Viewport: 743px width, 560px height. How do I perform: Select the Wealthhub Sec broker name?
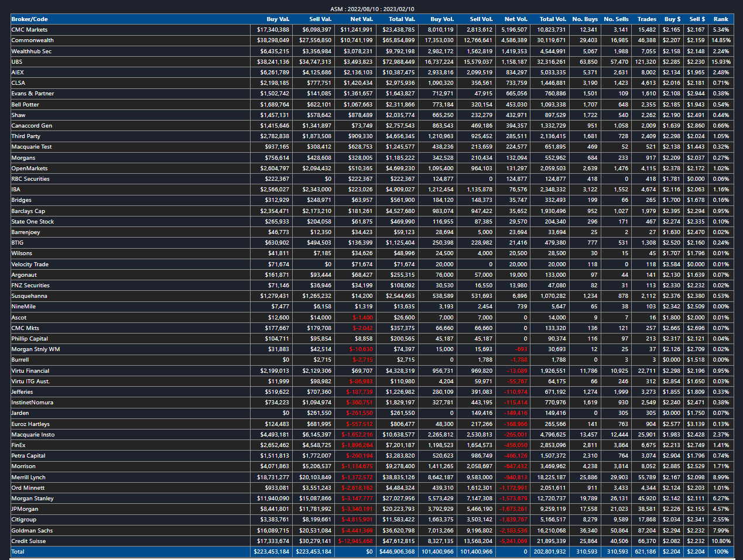[x=32, y=51]
